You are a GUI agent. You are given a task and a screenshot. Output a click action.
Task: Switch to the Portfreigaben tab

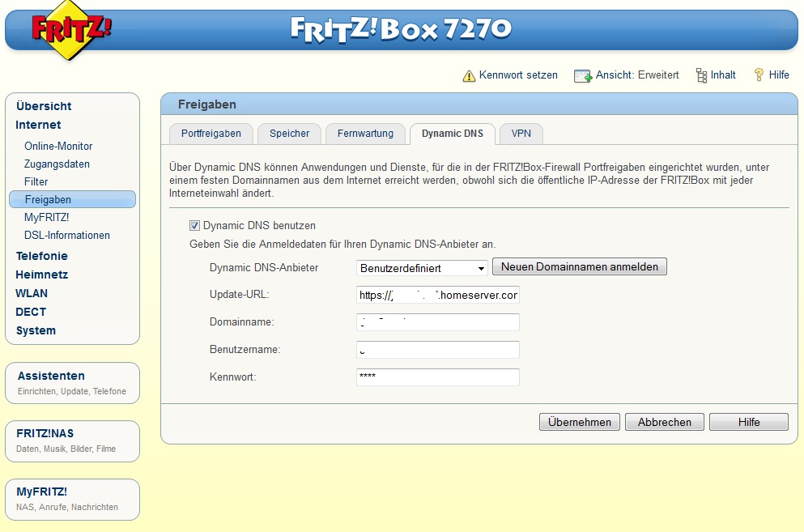coord(211,134)
